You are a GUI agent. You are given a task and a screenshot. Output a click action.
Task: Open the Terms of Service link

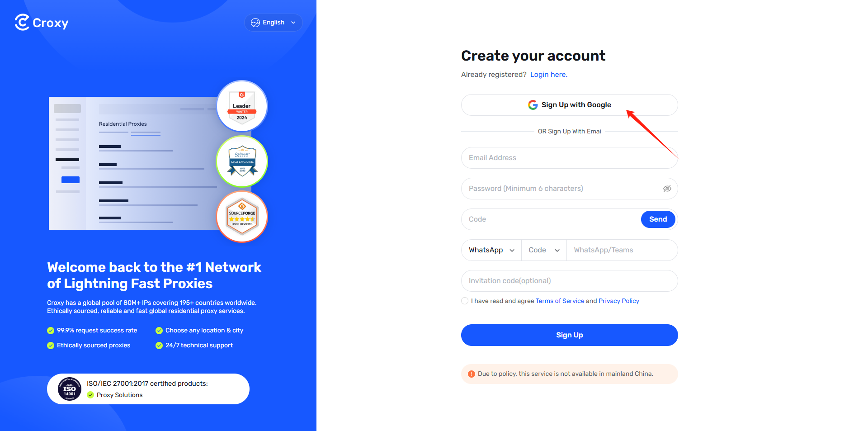(x=560, y=301)
